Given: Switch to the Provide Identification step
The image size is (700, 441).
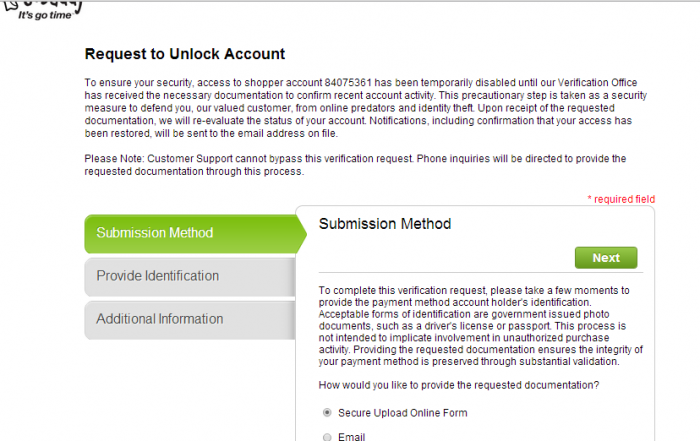Looking at the screenshot, I should [x=190, y=276].
